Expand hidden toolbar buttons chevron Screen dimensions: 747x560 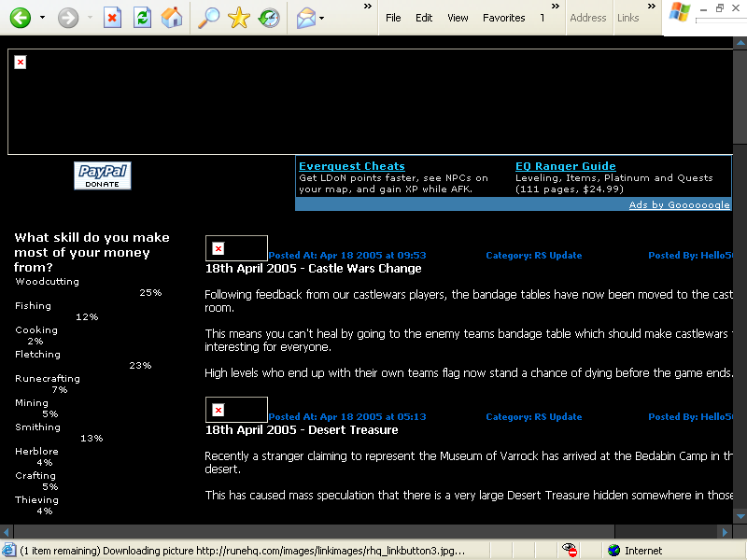click(x=368, y=7)
